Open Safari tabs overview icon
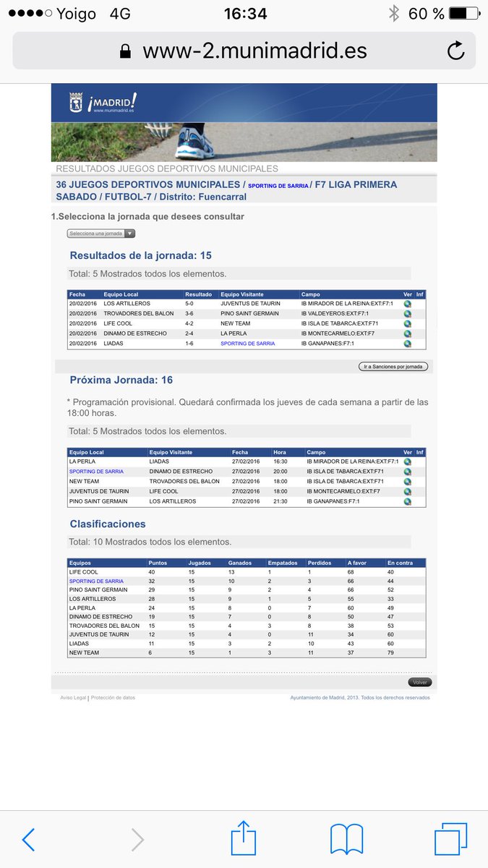 (450, 839)
